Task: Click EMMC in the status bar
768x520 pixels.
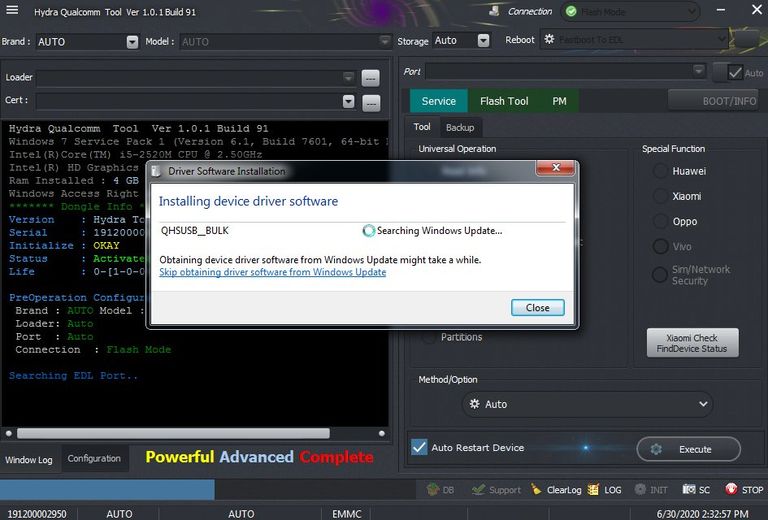Action: pos(347,514)
